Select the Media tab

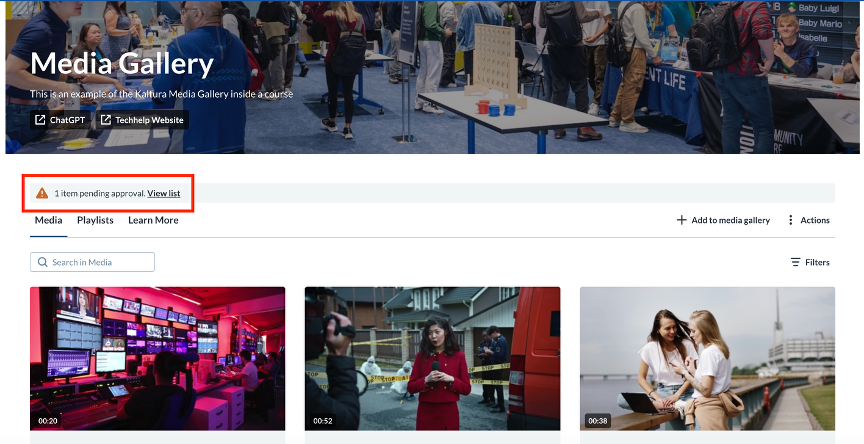48,220
